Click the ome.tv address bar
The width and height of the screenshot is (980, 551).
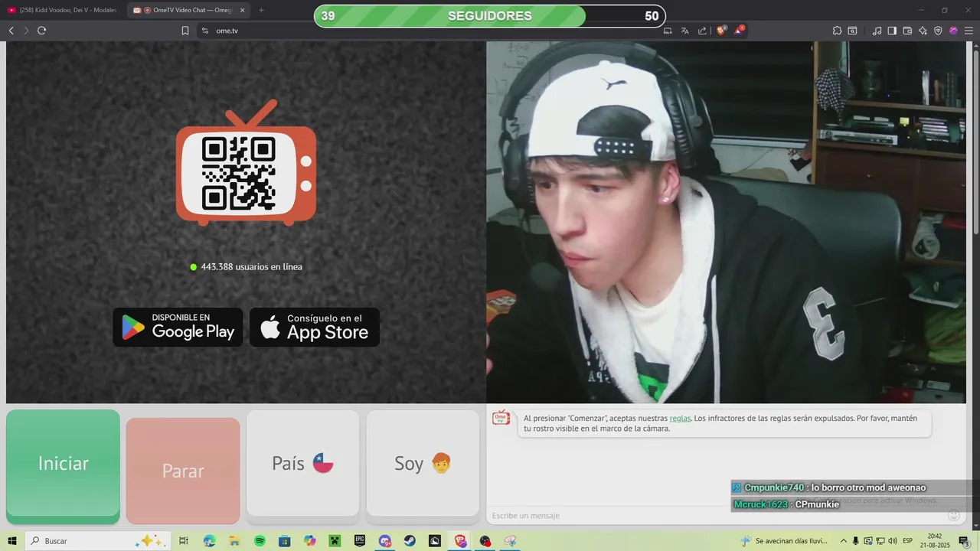tap(429, 31)
